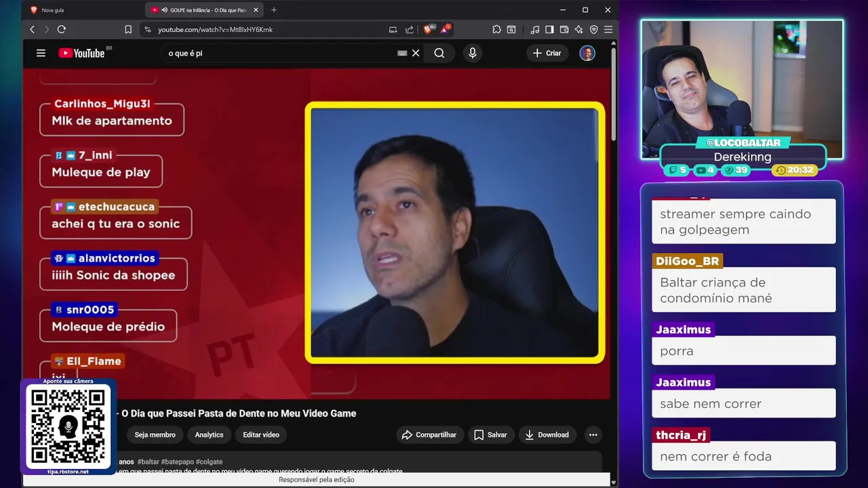The width and height of the screenshot is (868, 488).
Task: Click the cast/install screen icon in address bar
Action: [393, 29]
